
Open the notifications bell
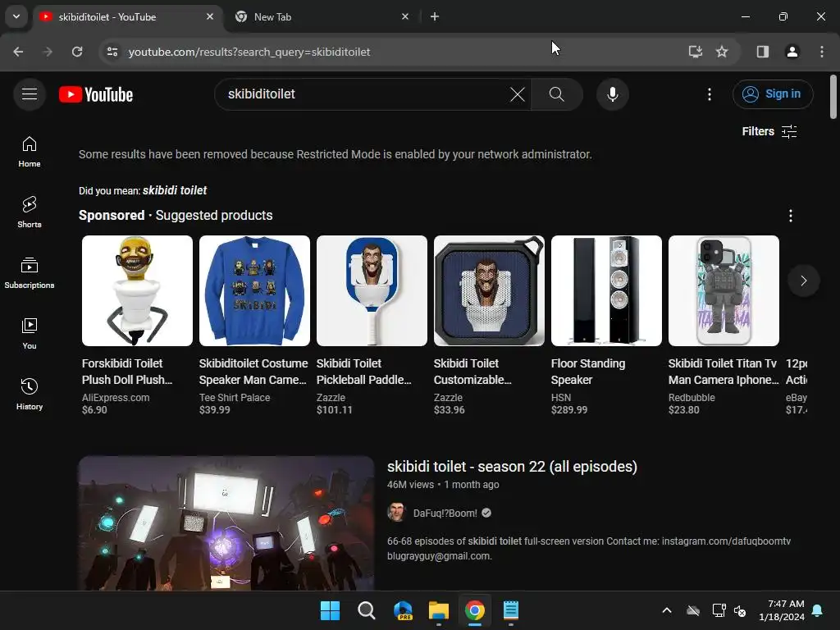tap(817, 610)
